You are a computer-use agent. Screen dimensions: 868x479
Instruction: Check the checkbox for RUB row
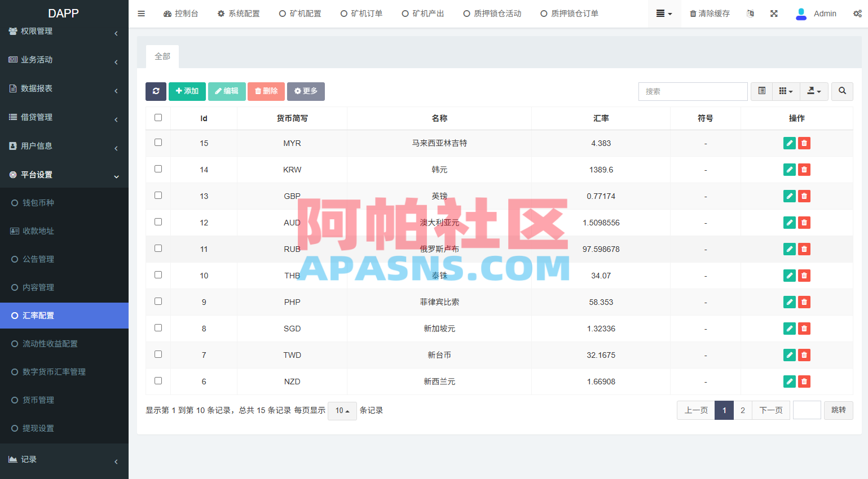tap(158, 249)
